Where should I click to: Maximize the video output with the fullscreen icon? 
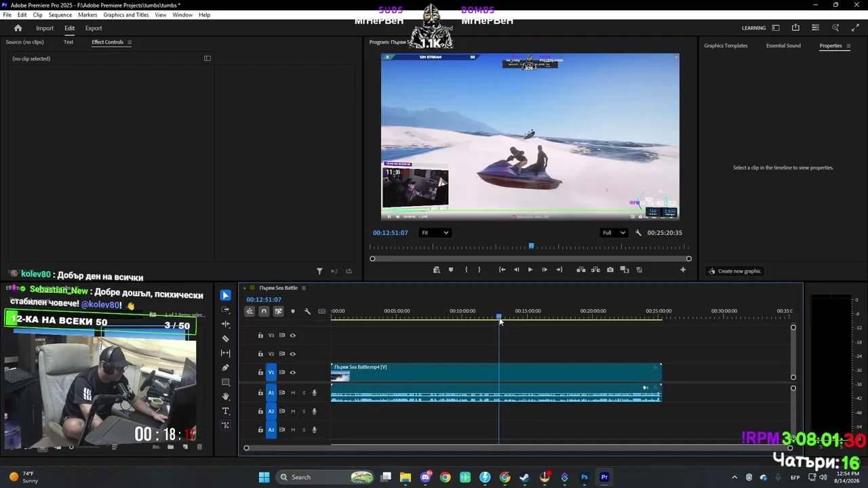855,28
